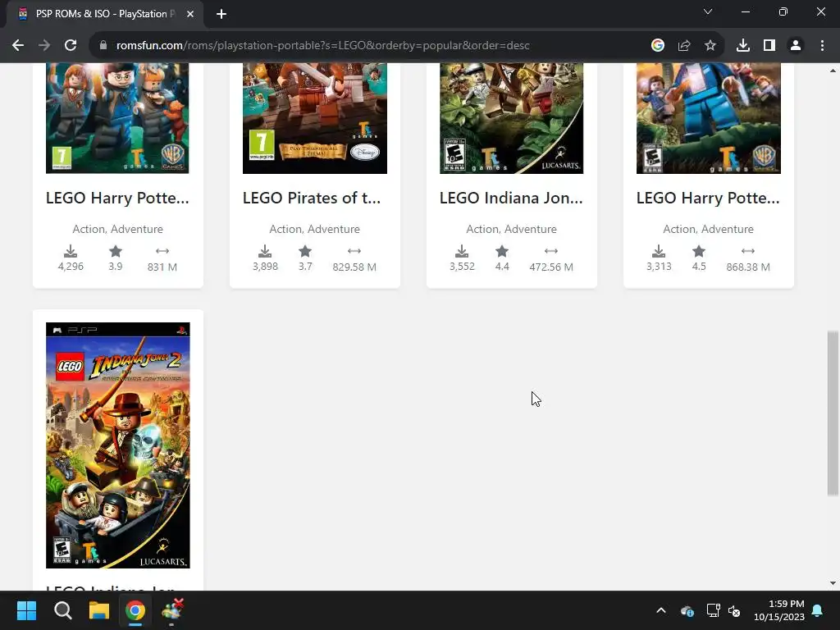
Task: Click the size arrows icon above 831 M
Action: (162, 251)
